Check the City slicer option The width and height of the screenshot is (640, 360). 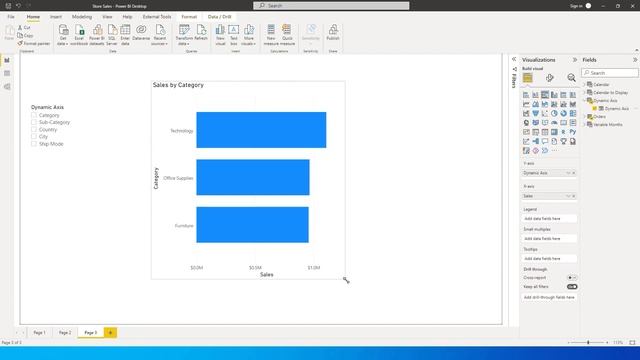[34, 136]
